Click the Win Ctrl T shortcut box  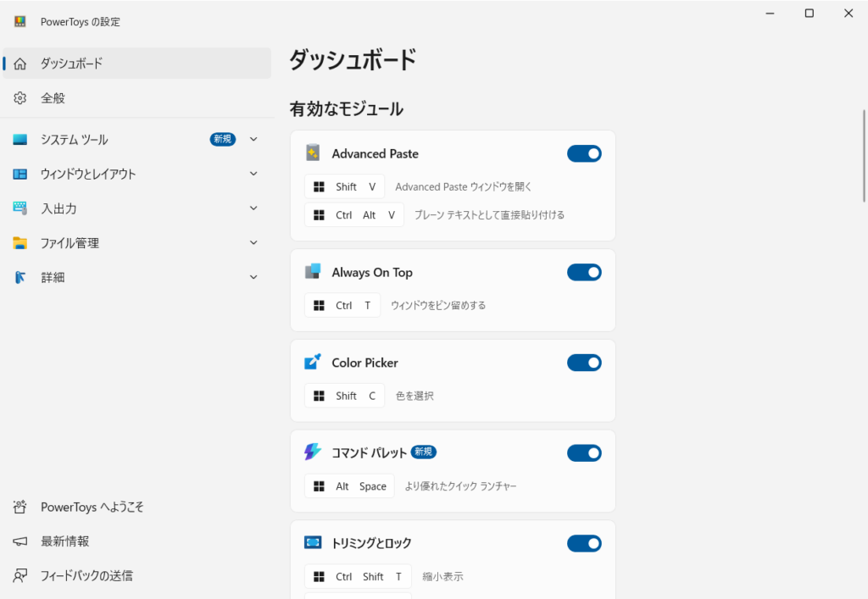[342, 305]
